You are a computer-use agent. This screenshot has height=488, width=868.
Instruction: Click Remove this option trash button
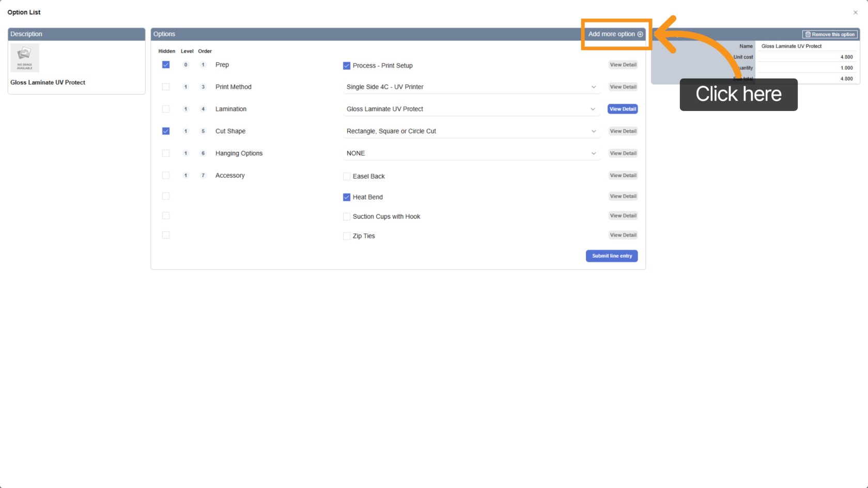click(x=830, y=35)
